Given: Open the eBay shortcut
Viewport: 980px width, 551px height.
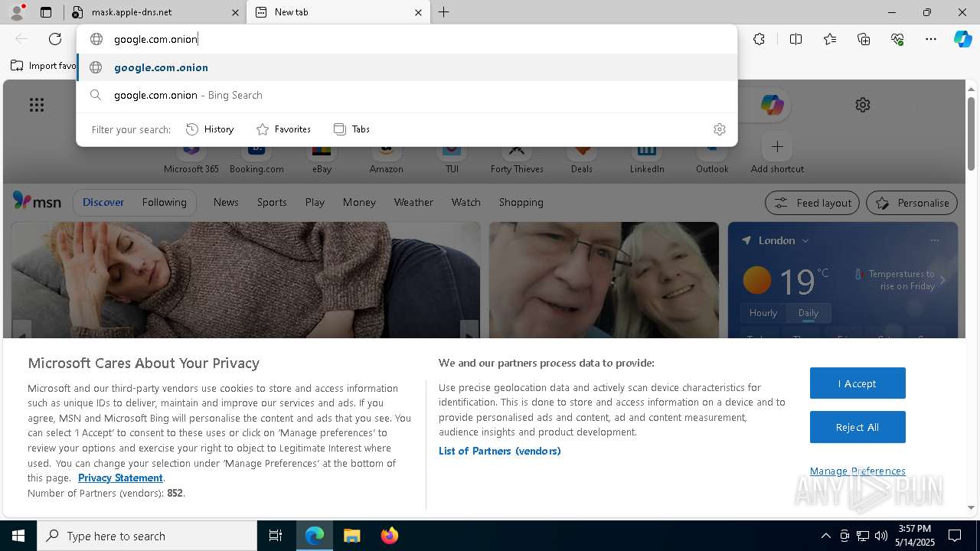Looking at the screenshot, I should [322, 158].
